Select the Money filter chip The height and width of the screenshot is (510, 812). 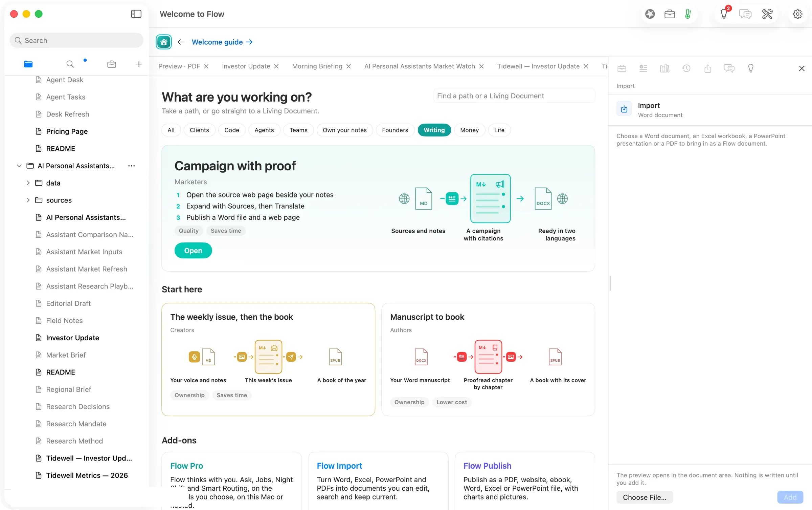pos(469,130)
